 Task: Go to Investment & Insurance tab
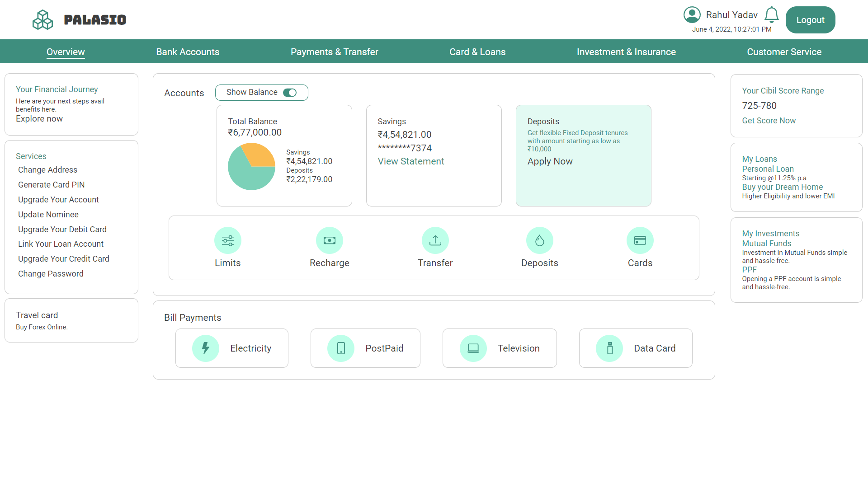click(x=626, y=52)
